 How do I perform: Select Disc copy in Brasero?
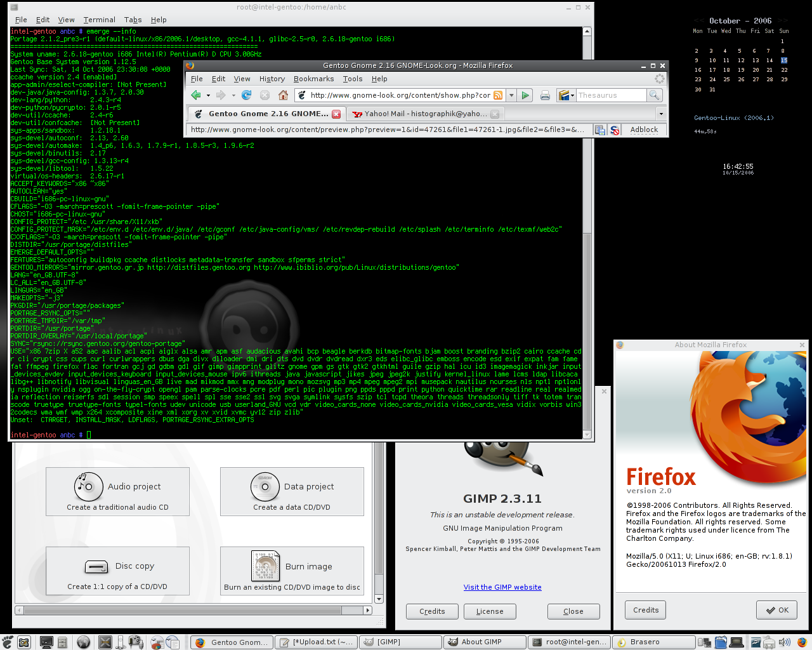(117, 571)
